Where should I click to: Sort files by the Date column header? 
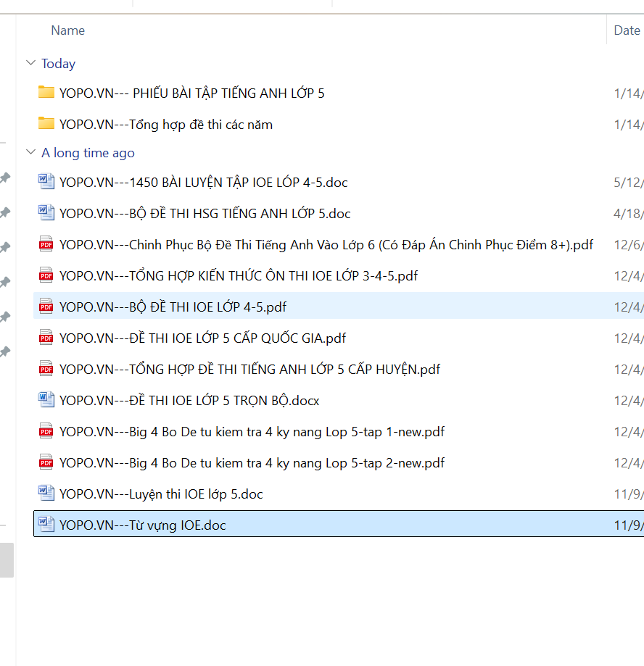click(x=627, y=30)
